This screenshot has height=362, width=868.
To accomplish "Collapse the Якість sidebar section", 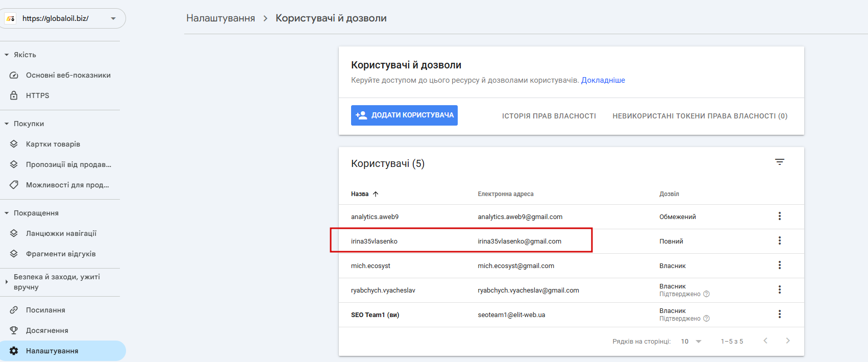I will [7, 55].
